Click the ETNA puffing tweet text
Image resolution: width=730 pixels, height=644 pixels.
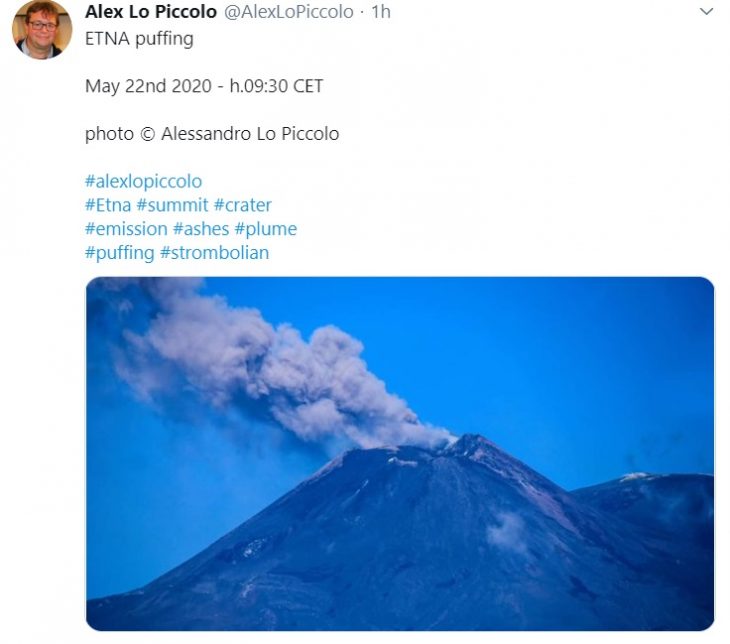[139, 39]
